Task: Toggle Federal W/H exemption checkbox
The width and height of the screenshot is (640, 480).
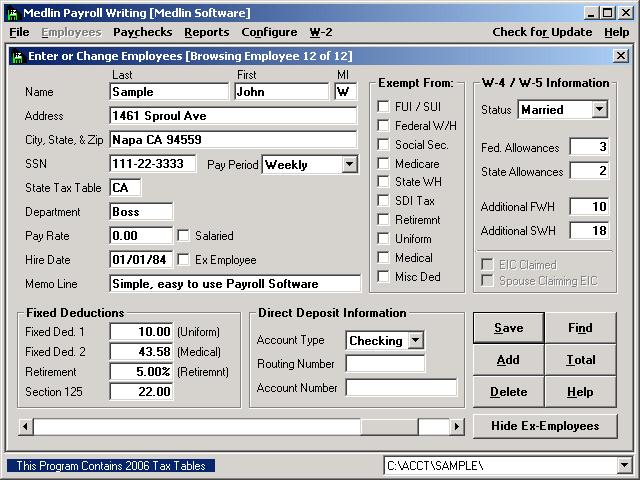Action: coord(383,125)
